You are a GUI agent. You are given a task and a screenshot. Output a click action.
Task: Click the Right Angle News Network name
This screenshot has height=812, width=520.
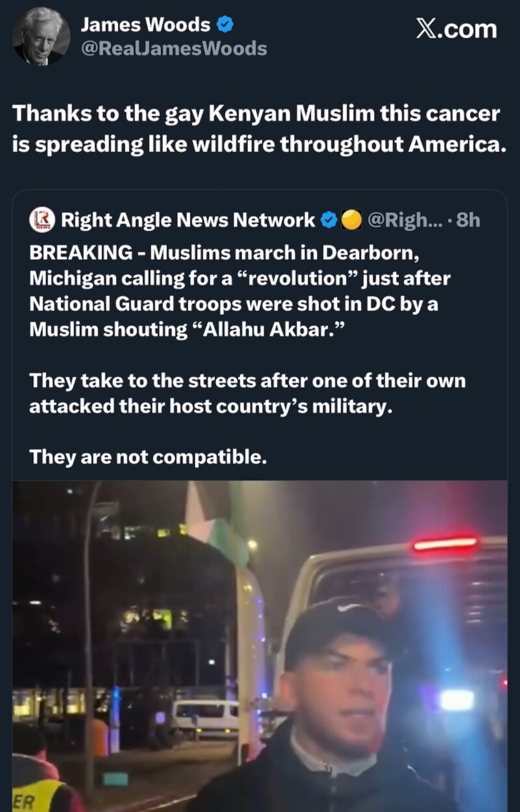188,220
